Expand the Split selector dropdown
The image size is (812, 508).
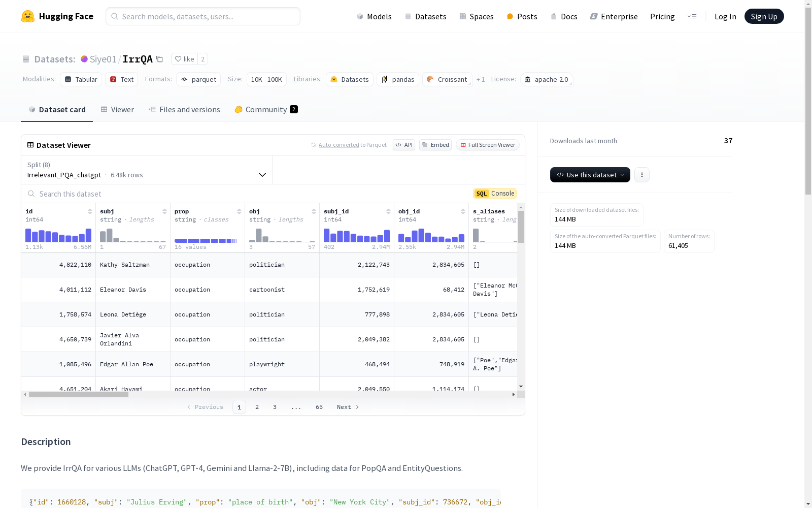[147, 170]
